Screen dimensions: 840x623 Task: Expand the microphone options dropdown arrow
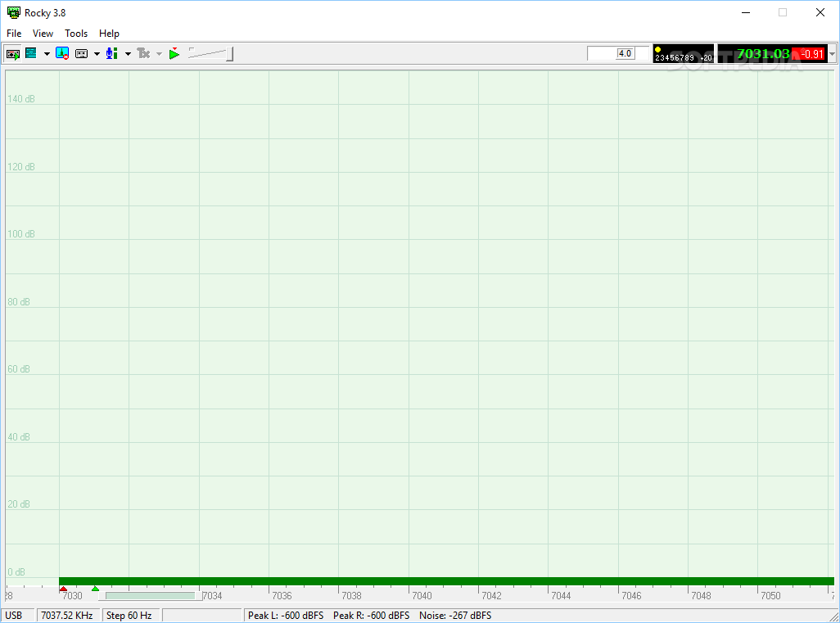coord(128,53)
